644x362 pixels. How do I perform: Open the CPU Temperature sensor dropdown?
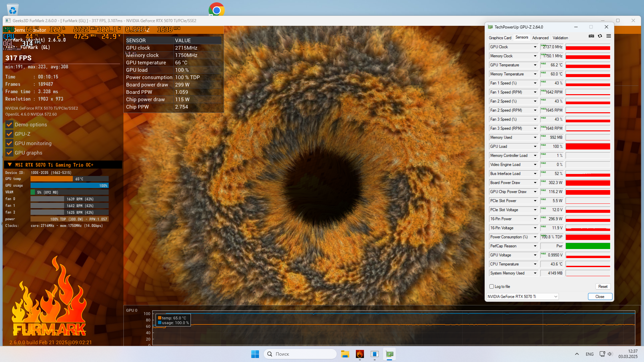[x=535, y=264]
